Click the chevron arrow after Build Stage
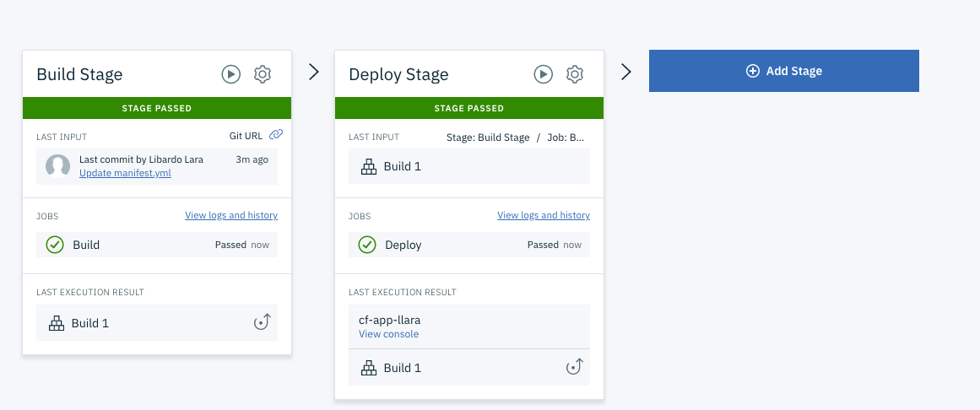This screenshot has width=980, height=410. [314, 72]
